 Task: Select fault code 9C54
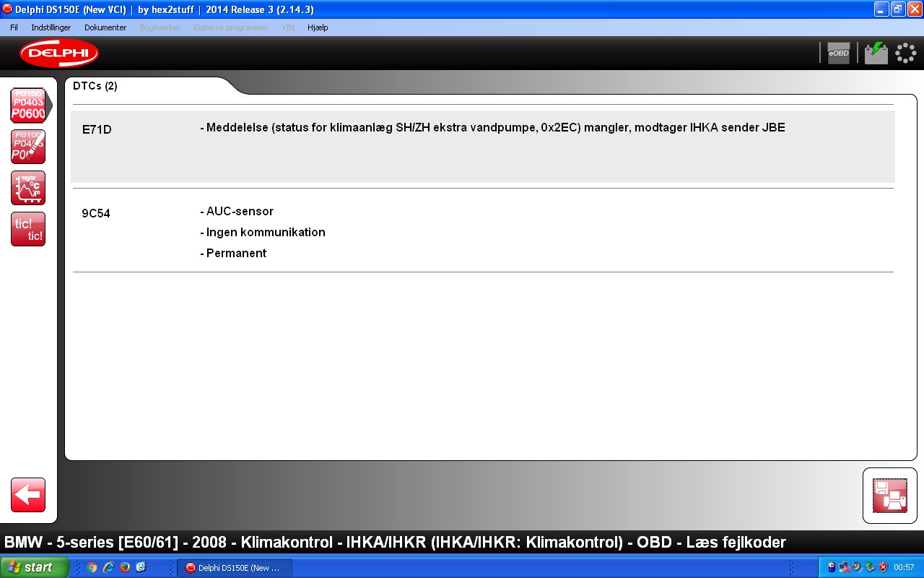point(96,214)
